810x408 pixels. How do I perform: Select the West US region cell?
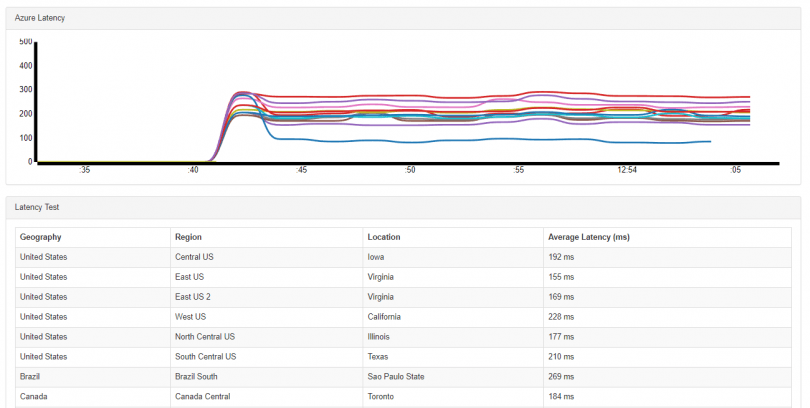tap(192, 317)
